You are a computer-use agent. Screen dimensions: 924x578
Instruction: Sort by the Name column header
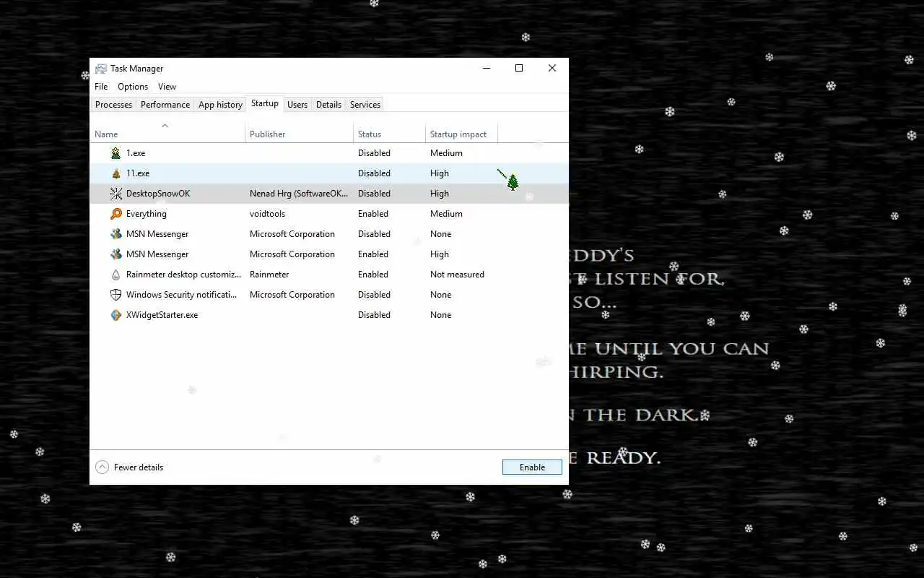coord(167,134)
